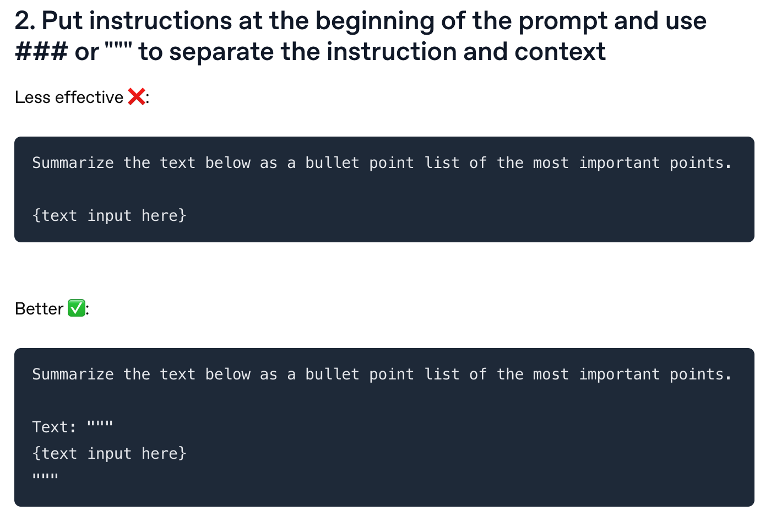Screen dimensions: 771x532
Task: Click the word 'instructions' in the heading
Action: (x=161, y=21)
